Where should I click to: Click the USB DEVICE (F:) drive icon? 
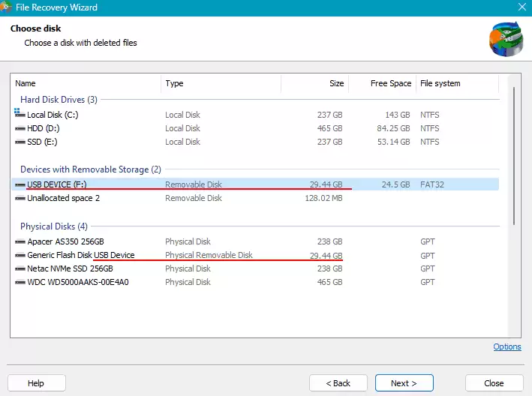coord(20,184)
